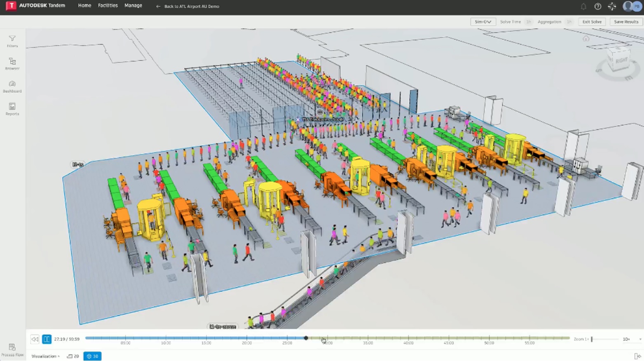644x361 pixels.
Task: Go back to ATL Airport AU Demo
Action: [x=187, y=6]
